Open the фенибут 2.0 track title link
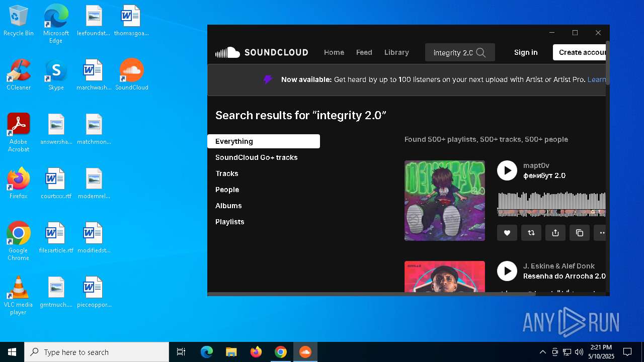 (544, 175)
